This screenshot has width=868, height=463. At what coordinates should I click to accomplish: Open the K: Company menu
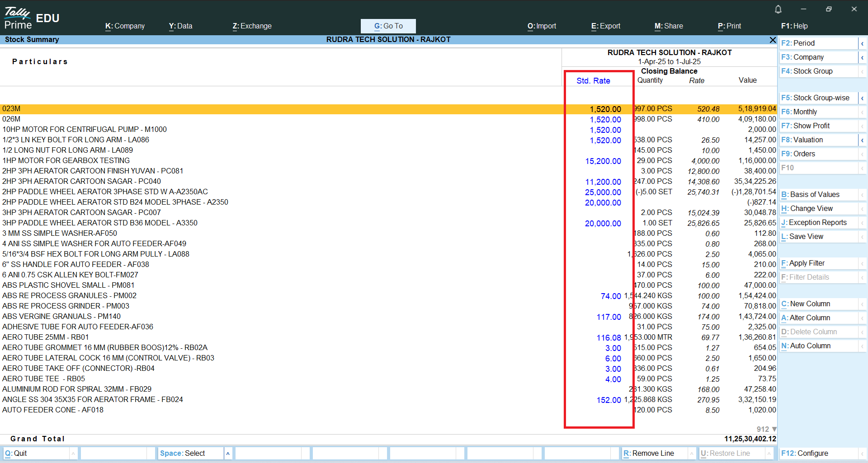pos(125,26)
